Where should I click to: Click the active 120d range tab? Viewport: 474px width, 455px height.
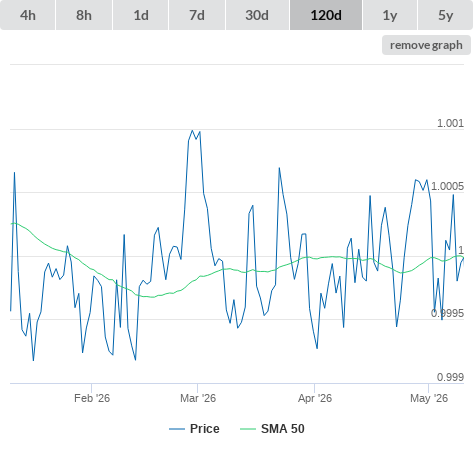pyautogui.click(x=326, y=15)
